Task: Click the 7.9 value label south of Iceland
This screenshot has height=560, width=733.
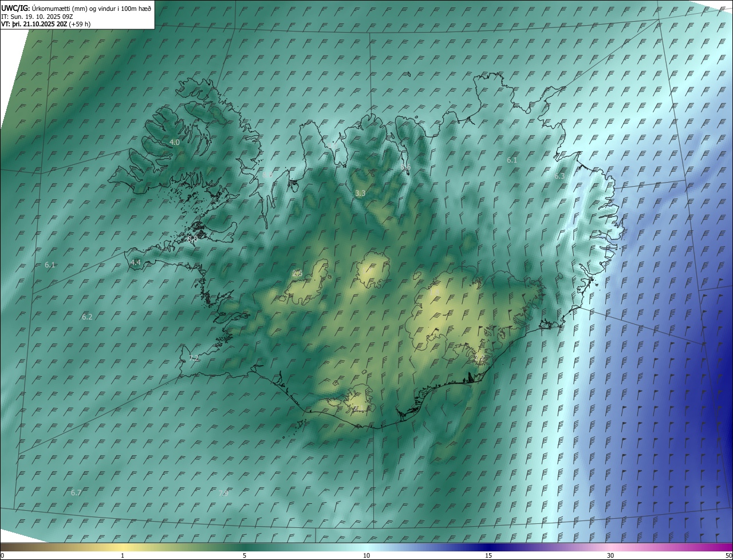Action: (x=224, y=493)
